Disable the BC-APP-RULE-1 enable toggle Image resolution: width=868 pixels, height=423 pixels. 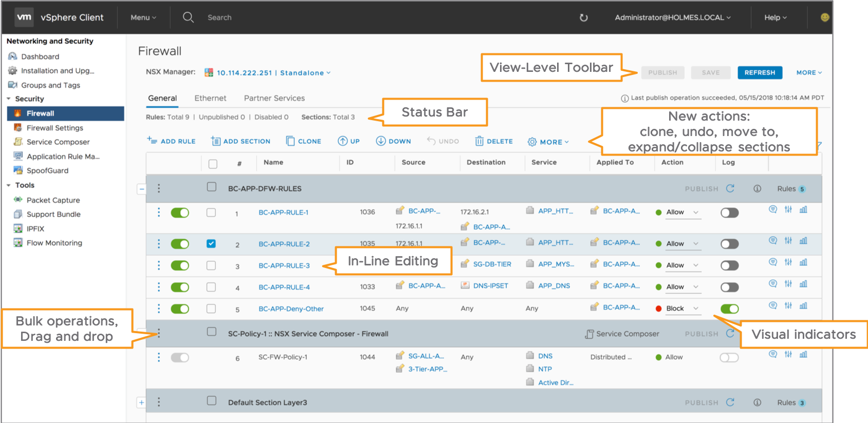click(x=180, y=213)
